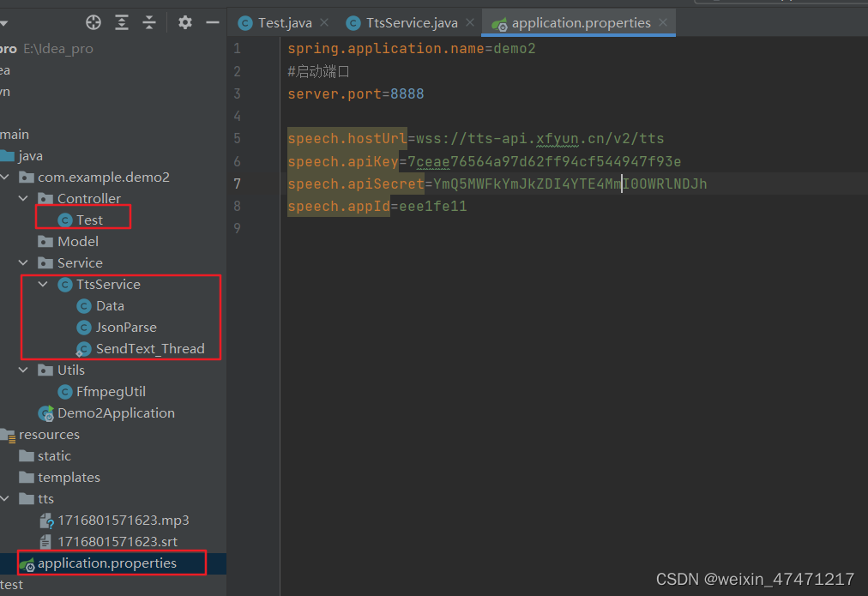Click line number 8 in the editor gutter
The image size is (868, 596).
tap(238, 205)
